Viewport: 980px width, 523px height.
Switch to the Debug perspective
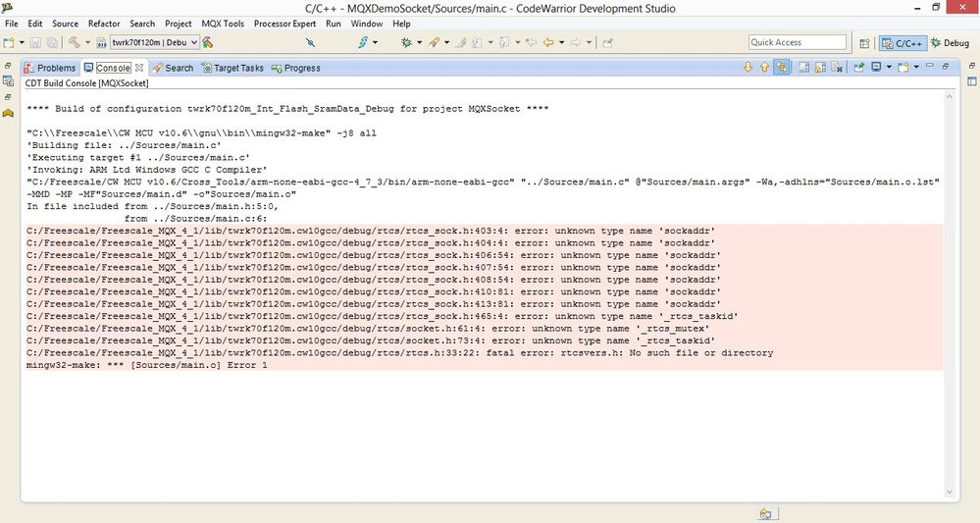(950, 43)
